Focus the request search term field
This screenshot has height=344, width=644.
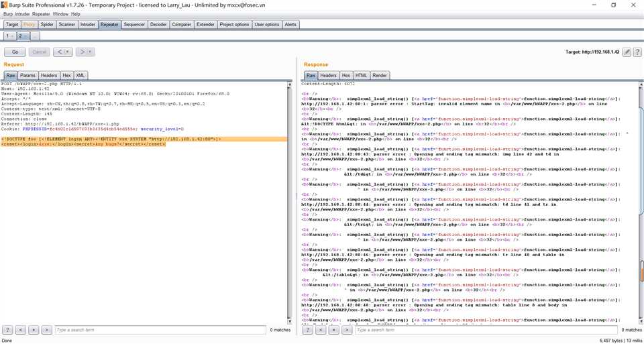[160, 330]
